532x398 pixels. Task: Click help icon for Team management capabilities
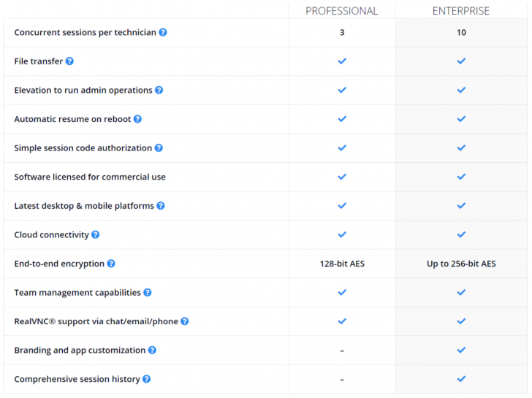(x=148, y=293)
